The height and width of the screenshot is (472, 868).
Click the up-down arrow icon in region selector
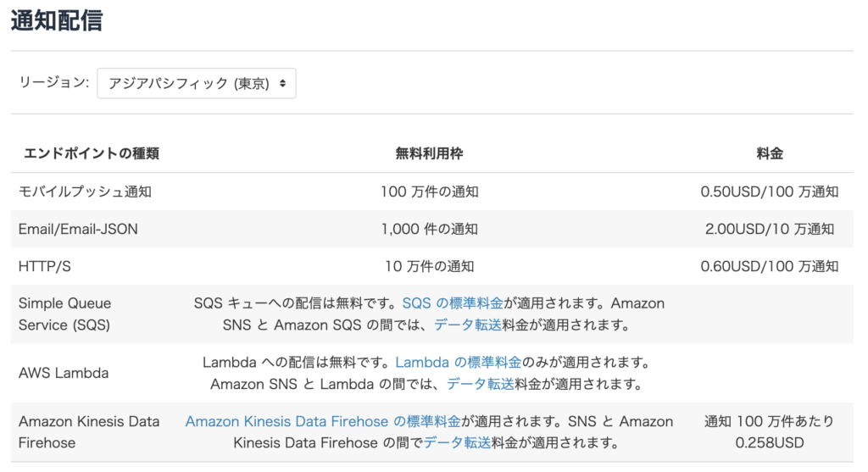pyautogui.click(x=283, y=84)
